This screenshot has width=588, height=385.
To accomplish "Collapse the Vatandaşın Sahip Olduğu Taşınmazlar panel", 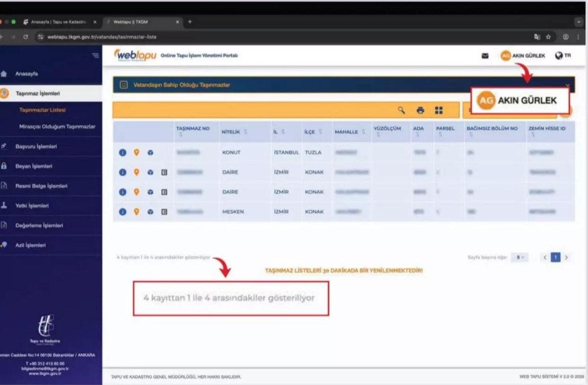I will pyautogui.click(x=567, y=84).
